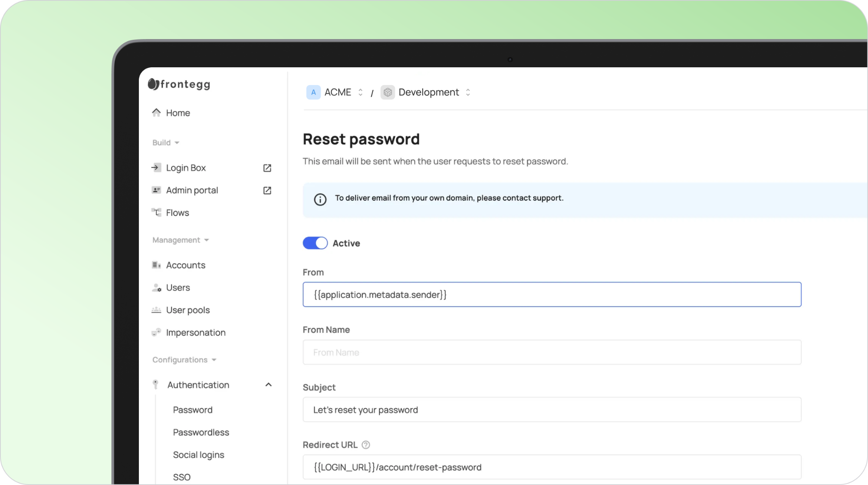Image resolution: width=868 pixels, height=485 pixels.
Task: Click the Users icon
Action: (156, 287)
